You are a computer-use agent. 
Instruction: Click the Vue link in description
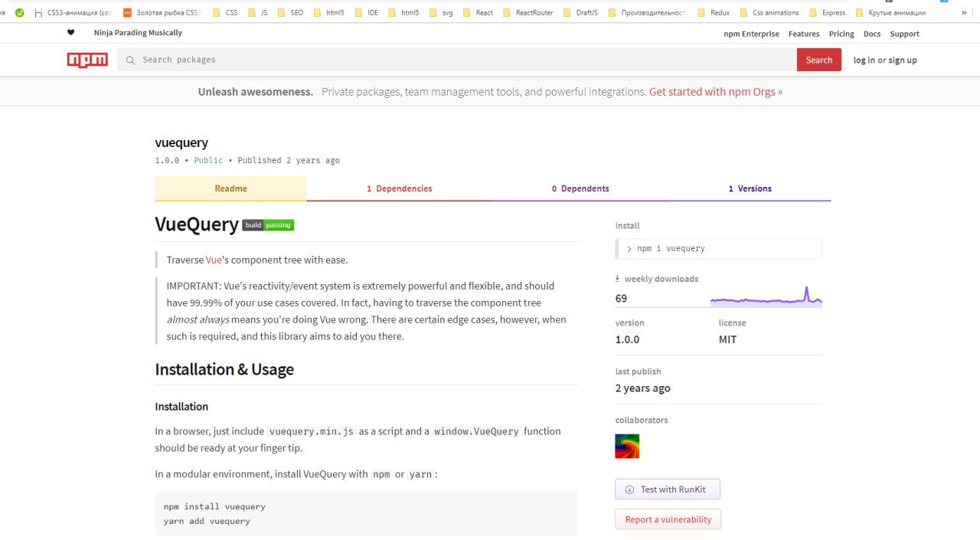click(214, 260)
